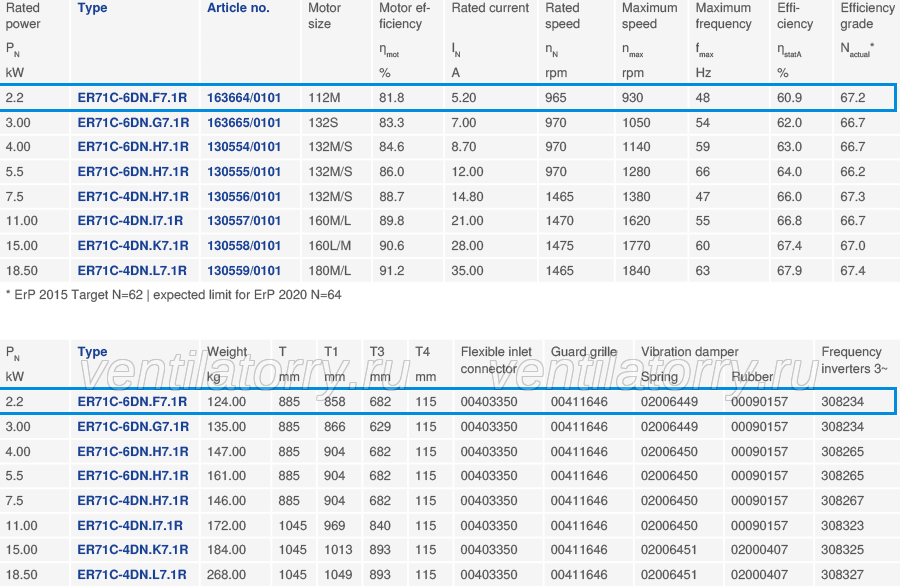Open ER71C-6DN.G7.1R type link in the 135.00 kg row
Image resolution: width=900 pixels, height=588 pixels.
pos(133,427)
